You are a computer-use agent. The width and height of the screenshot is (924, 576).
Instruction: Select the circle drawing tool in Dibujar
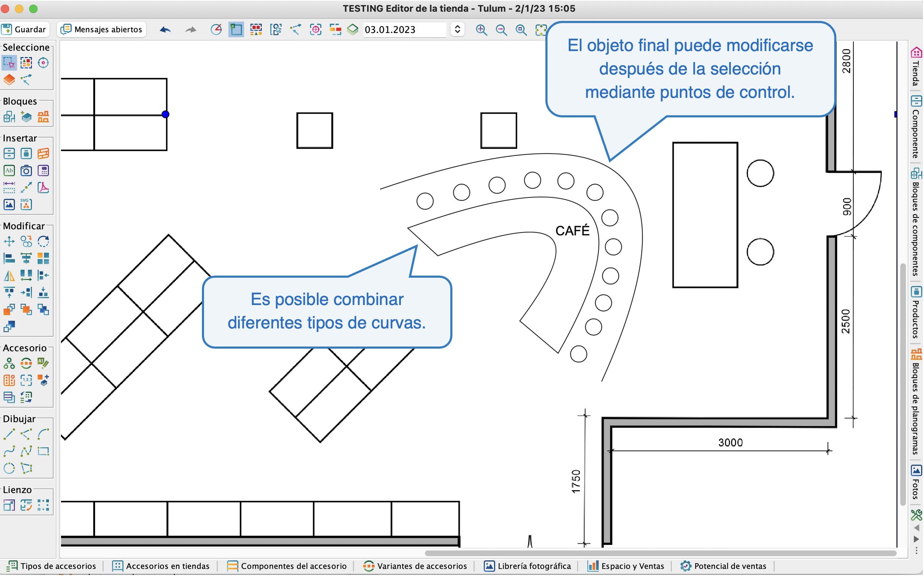pyautogui.click(x=9, y=468)
